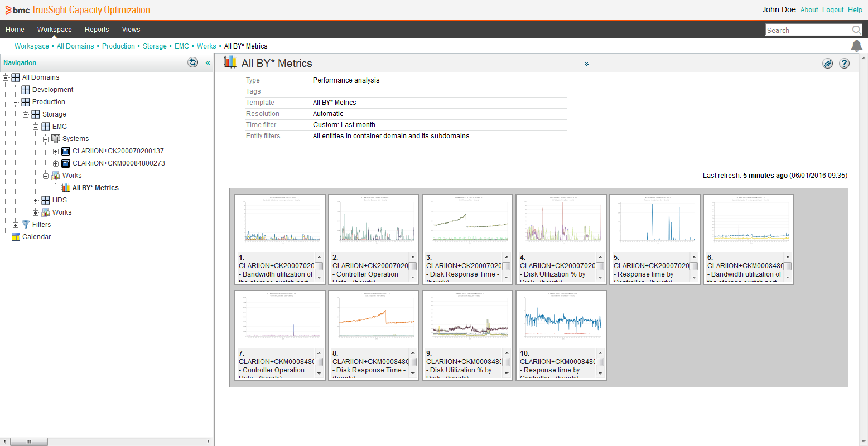Click the HDS domain icon
The width and height of the screenshot is (868, 446).
46,200
